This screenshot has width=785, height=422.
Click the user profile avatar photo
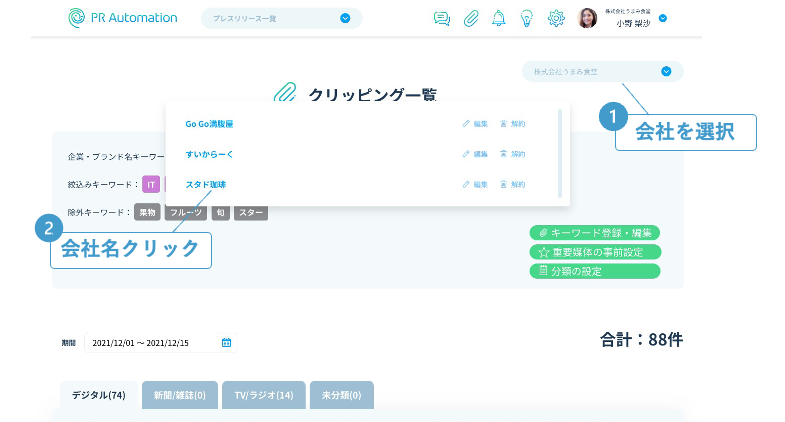pyautogui.click(x=588, y=18)
